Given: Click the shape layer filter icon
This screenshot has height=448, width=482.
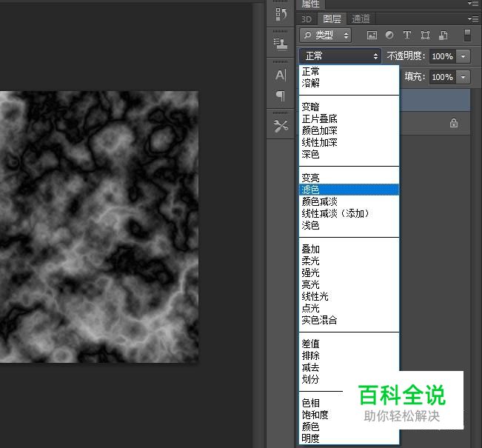Looking at the screenshot, I should tap(425, 35).
